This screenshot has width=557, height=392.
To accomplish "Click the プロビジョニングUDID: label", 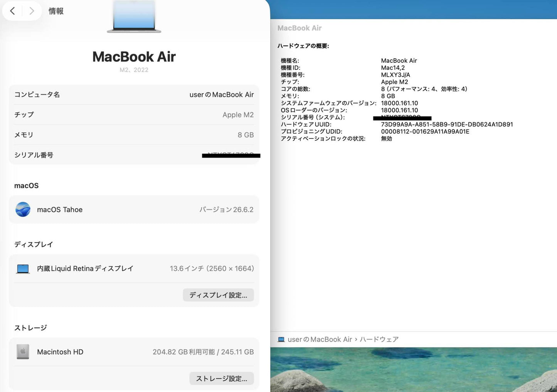I will (x=311, y=131).
